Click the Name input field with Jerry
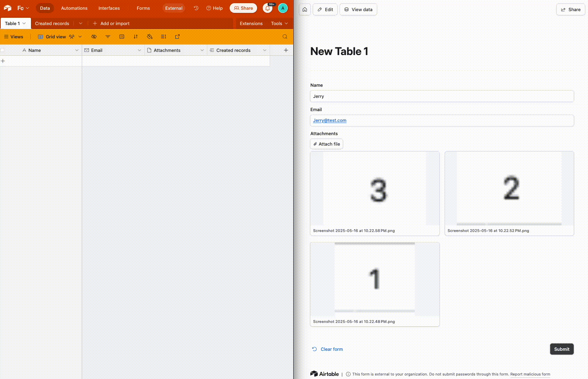This screenshot has width=588, height=379. [x=442, y=96]
